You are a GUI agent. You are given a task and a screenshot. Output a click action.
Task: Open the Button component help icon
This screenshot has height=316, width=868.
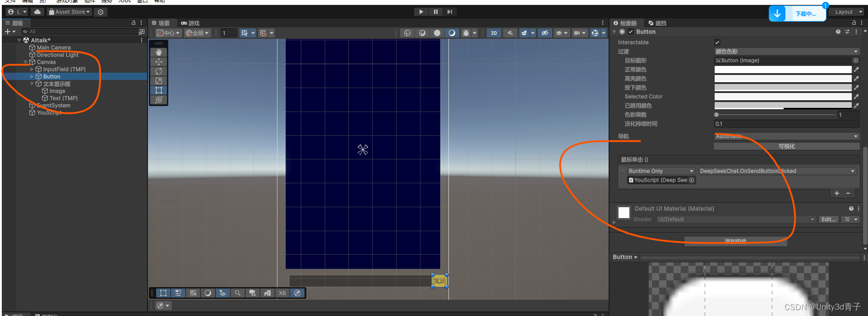pos(838,32)
